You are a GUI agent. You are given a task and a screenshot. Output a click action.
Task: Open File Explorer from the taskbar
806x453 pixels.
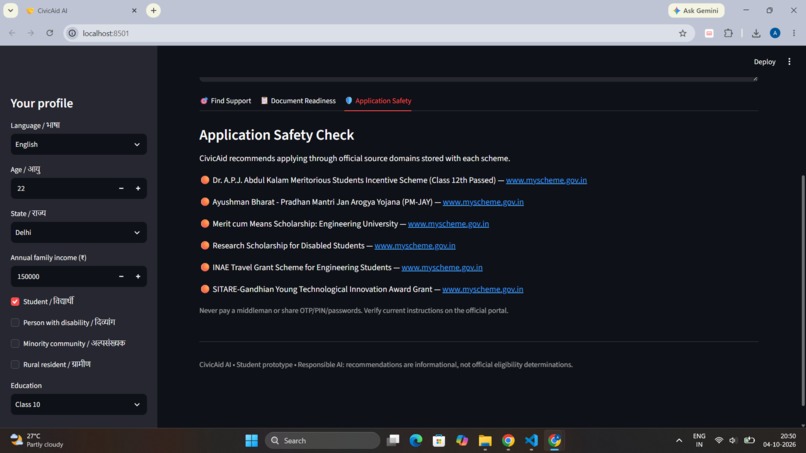point(485,441)
